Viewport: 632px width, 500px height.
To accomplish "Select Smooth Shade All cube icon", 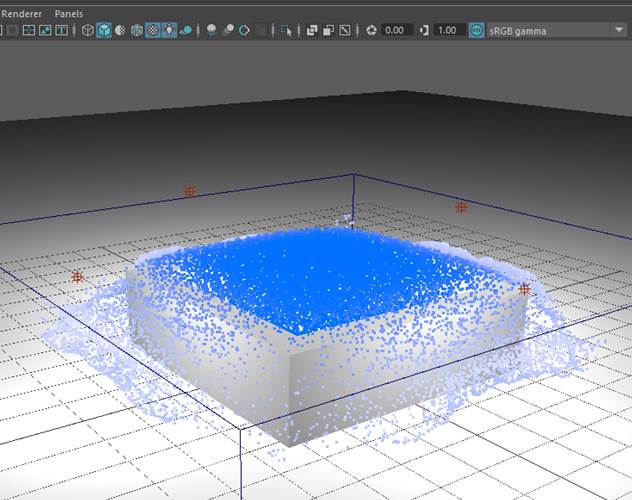I will pos(104,30).
